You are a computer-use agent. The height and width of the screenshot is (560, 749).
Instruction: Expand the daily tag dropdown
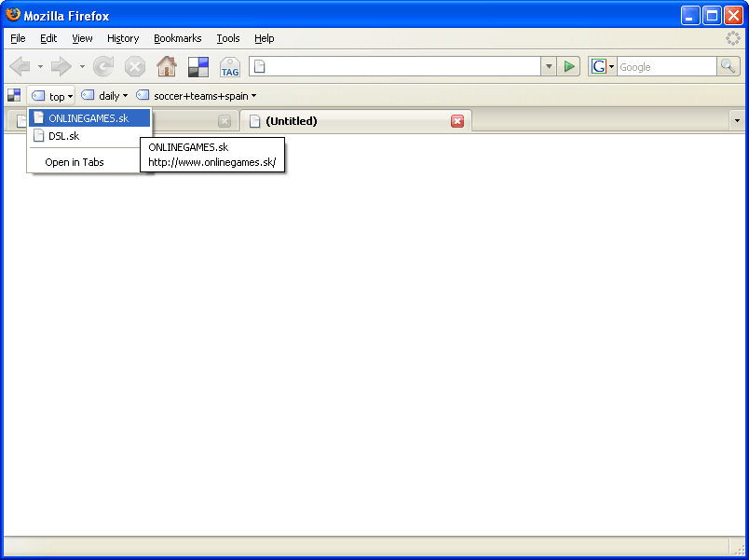pyautogui.click(x=104, y=96)
